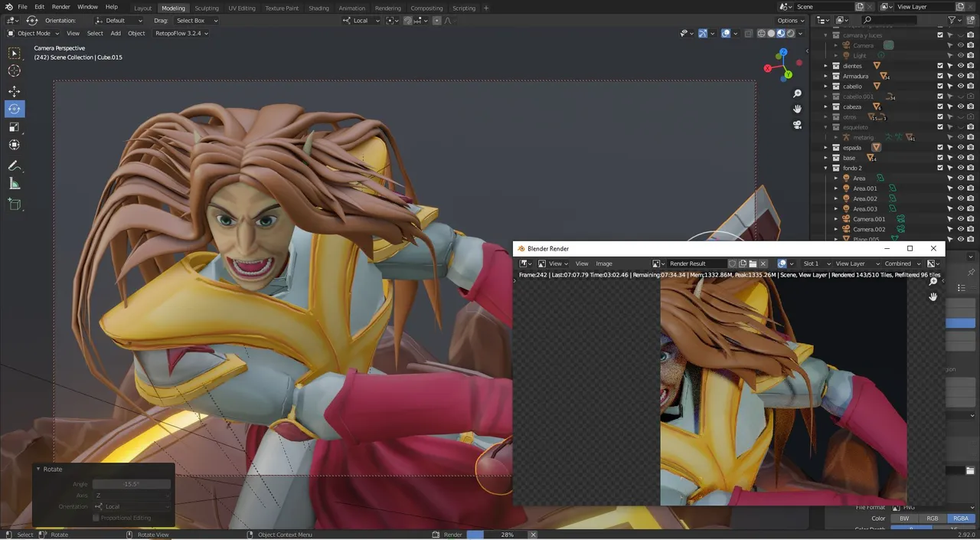Switch to the Shading workspace tab

pos(318,8)
